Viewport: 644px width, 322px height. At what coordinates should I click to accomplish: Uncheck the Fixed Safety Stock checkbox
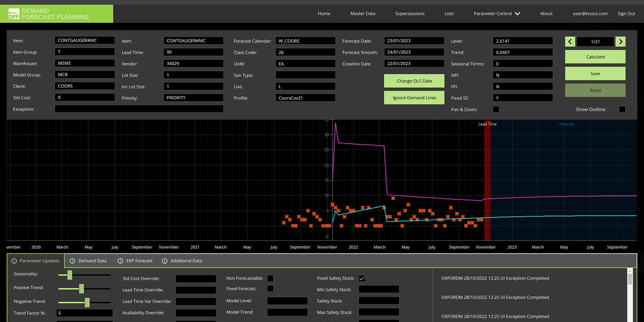(362, 278)
